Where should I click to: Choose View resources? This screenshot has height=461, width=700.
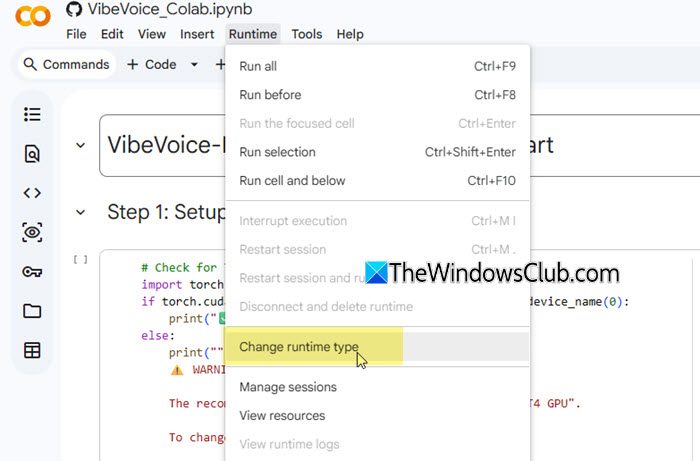tap(378, 415)
